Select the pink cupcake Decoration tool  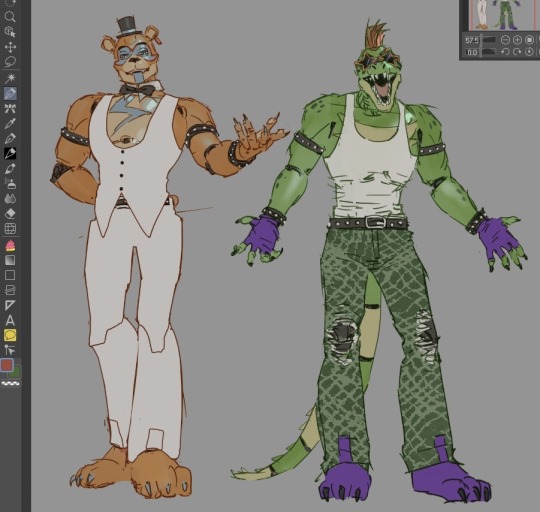[10, 245]
